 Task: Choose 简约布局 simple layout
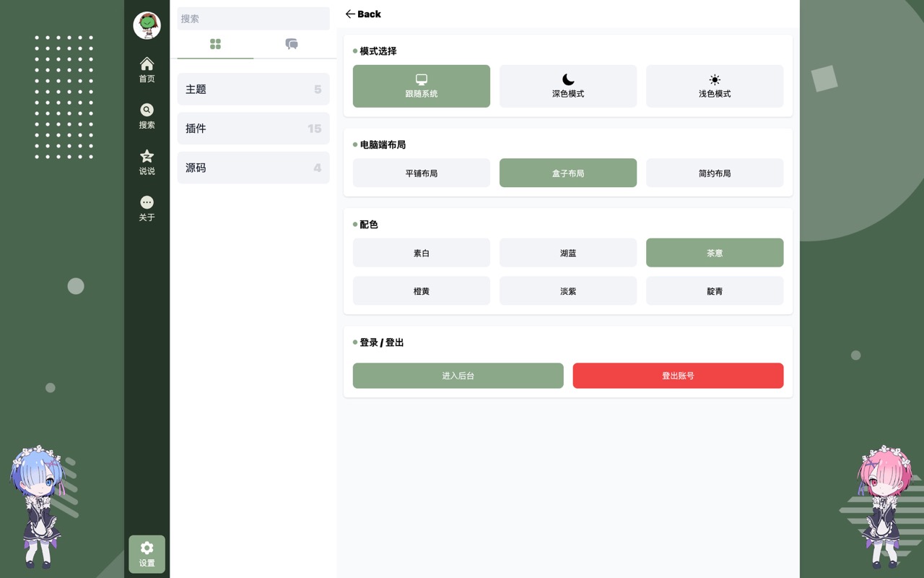click(x=715, y=173)
